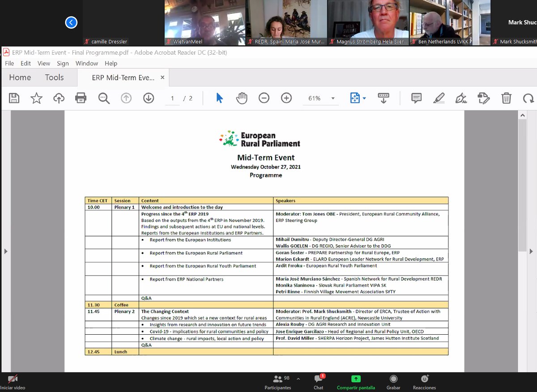This screenshot has width=537, height=392.
Task: Rotate the page using the rotate icon
Action: [528, 98]
